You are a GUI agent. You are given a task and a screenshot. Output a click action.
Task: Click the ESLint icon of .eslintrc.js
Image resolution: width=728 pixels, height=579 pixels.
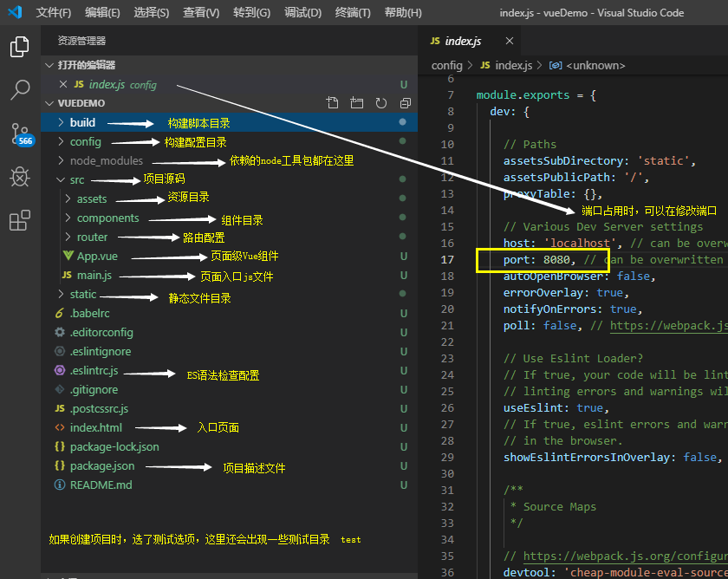(x=60, y=370)
